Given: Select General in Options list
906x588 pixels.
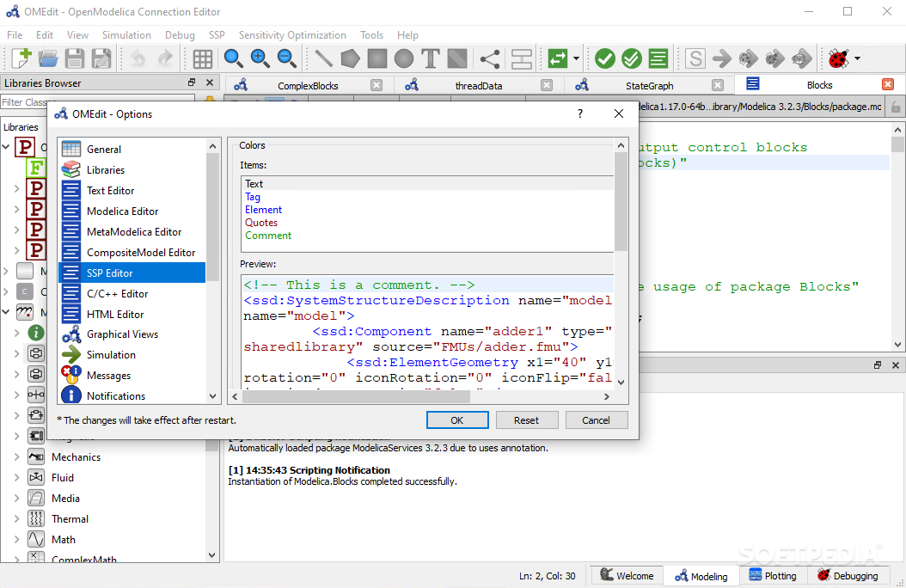Looking at the screenshot, I should pyautogui.click(x=132, y=149).
